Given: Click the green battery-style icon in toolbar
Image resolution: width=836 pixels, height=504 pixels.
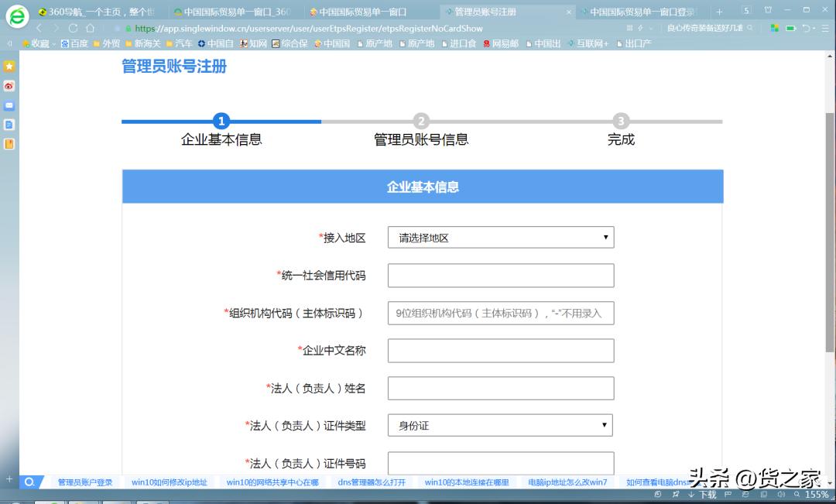Looking at the screenshot, I should (790, 28).
